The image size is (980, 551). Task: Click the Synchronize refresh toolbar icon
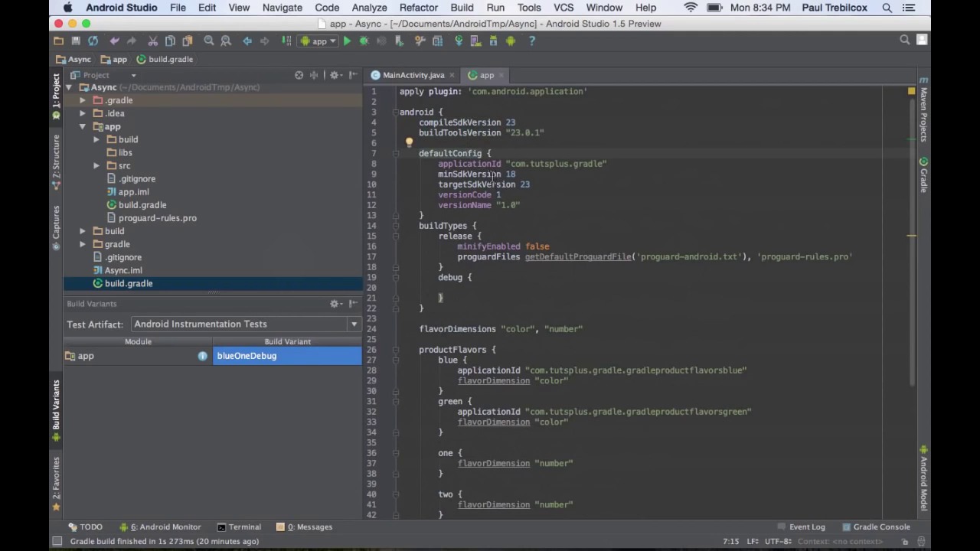[x=93, y=41]
